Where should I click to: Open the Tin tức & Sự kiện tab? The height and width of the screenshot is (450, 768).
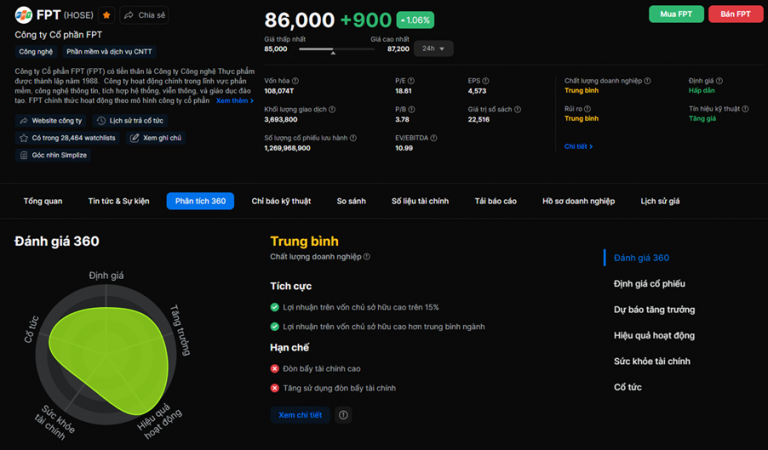pyautogui.click(x=118, y=201)
